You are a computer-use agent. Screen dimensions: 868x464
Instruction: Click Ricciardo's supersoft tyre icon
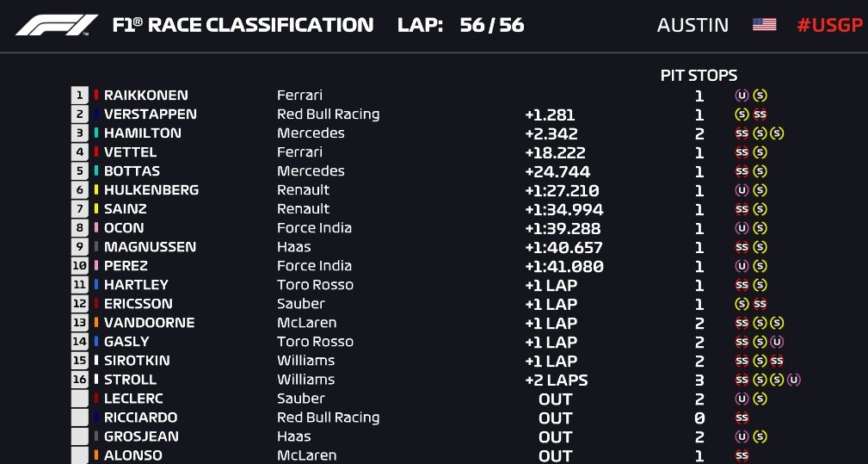(x=742, y=418)
